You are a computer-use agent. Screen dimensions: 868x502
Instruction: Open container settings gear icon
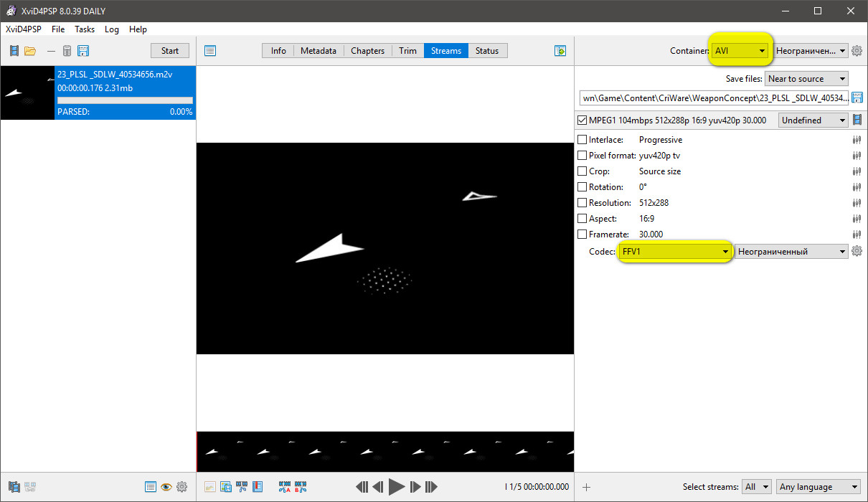(x=857, y=51)
